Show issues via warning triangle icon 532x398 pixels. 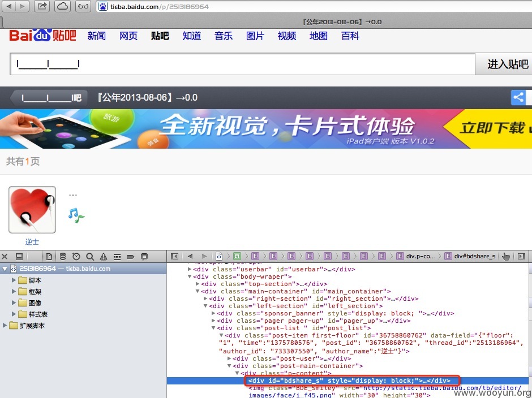[x=104, y=257]
